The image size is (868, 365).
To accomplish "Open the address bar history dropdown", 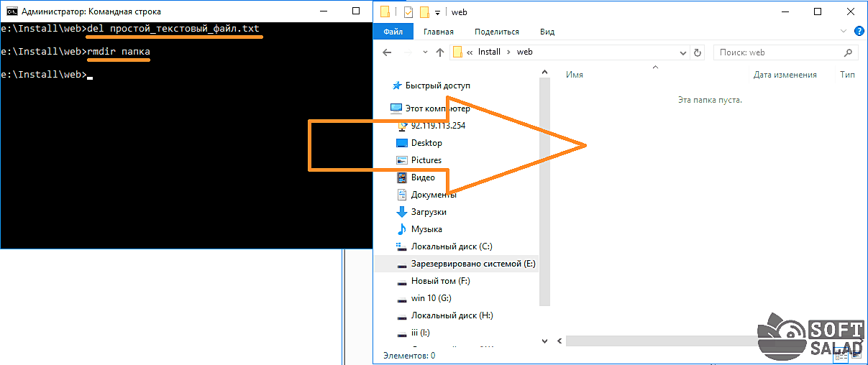I will point(683,52).
